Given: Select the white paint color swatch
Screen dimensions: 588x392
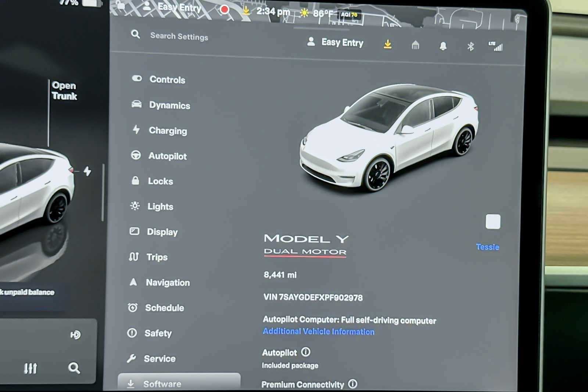Looking at the screenshot, I should pyautogui.click(x=493, y=222).
